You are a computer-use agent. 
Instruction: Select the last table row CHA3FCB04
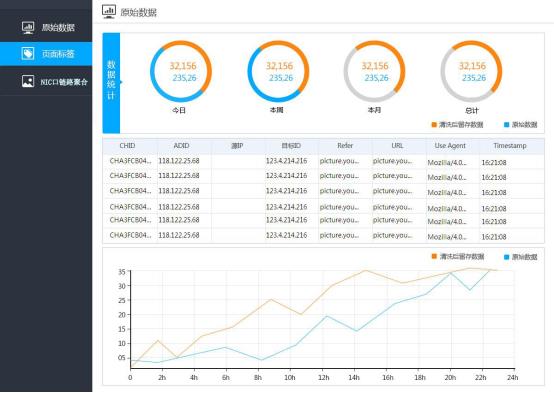click(x=323, y=235)
